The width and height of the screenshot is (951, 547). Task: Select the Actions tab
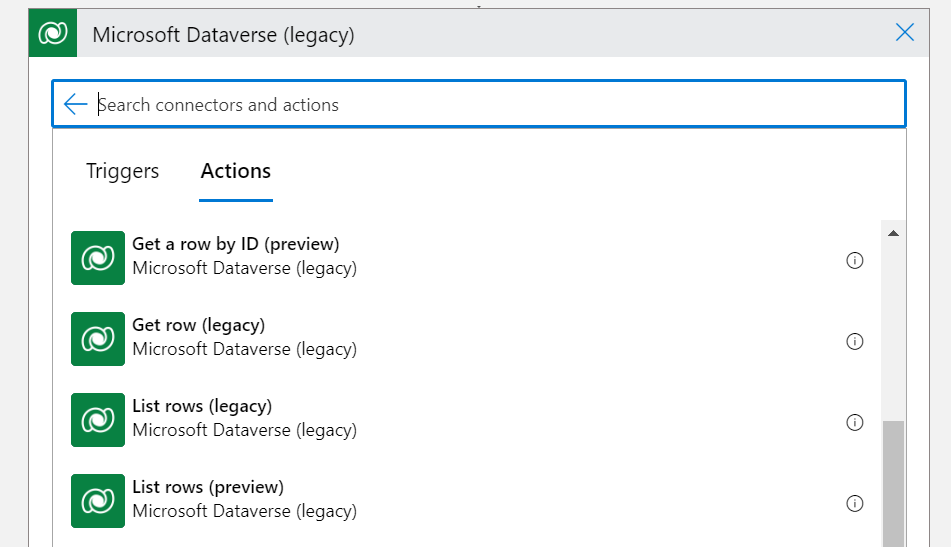pos(236,171)
